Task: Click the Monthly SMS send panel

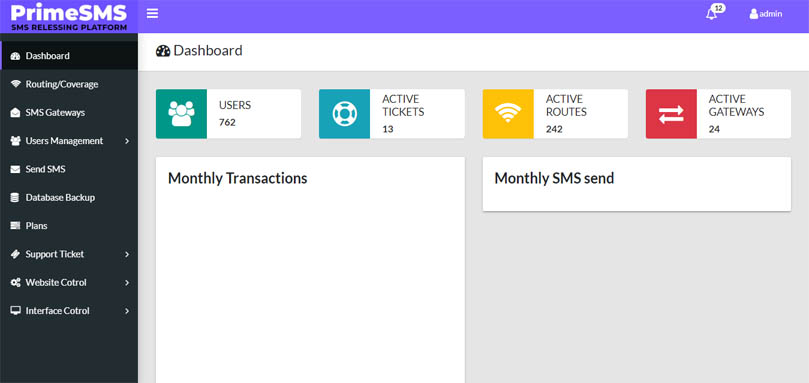Action: coord(637,184)
